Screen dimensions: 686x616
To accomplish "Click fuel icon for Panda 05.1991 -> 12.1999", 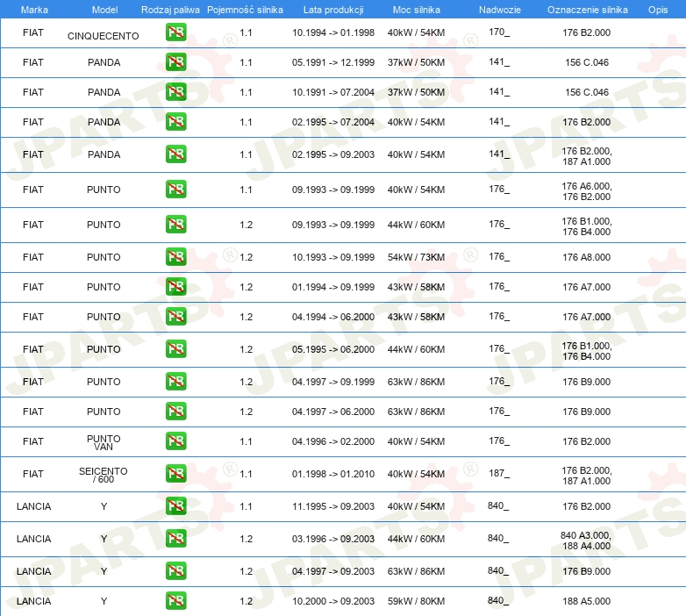I will pos(175,62).
